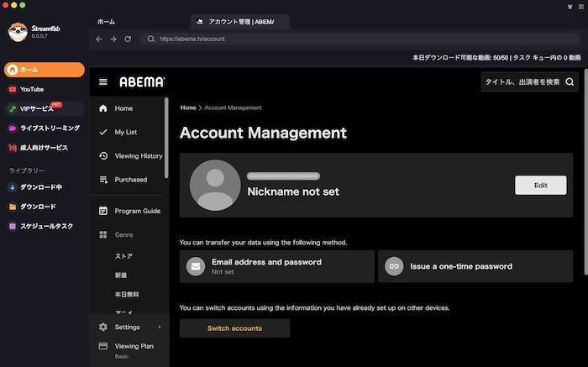Switch to the ホーム browser tab

tap(106, 22)
